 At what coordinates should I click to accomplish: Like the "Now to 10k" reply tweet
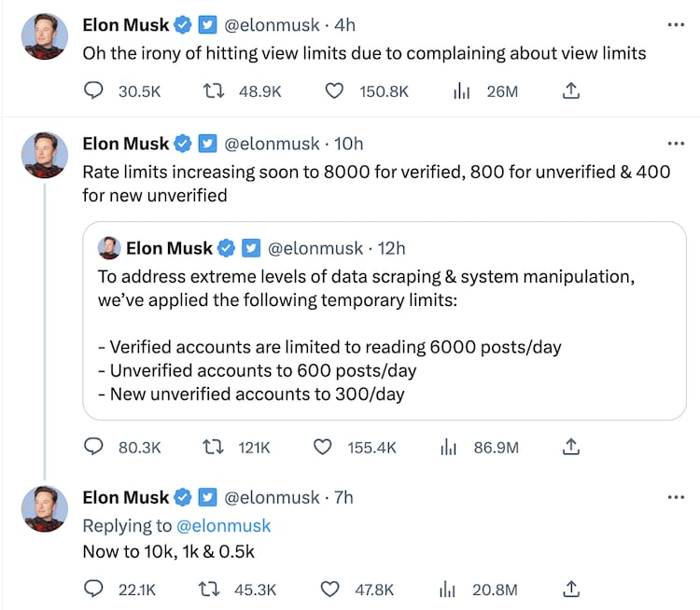pos(329,589)
